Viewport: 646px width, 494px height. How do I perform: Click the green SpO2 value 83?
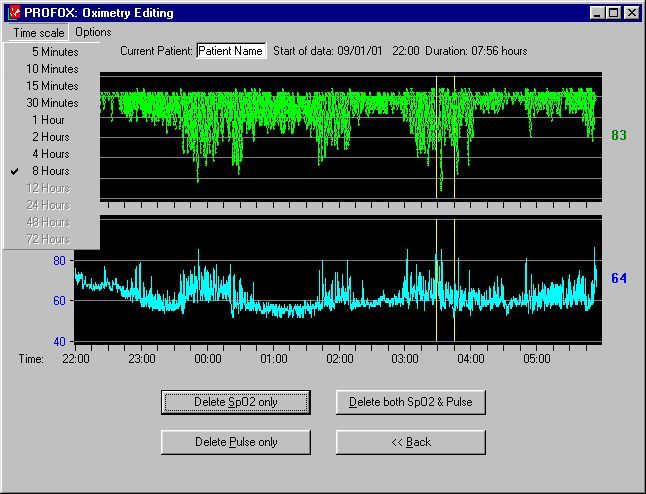(619, 135)
